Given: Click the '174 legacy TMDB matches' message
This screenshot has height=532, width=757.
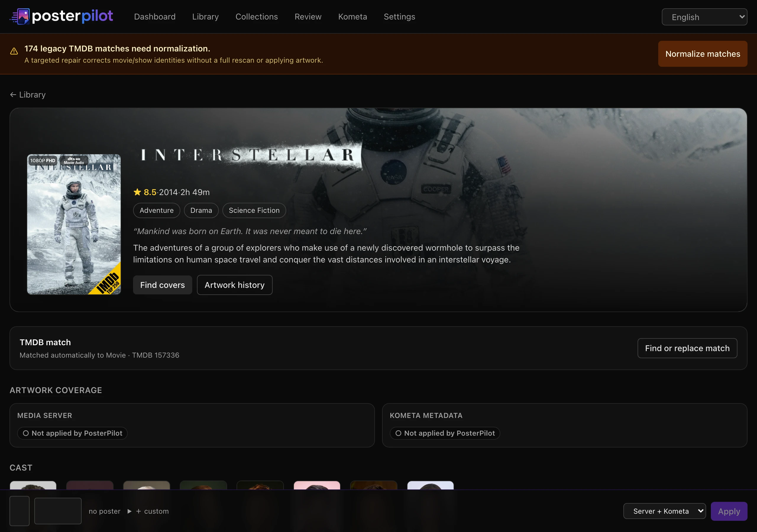Looking at the screenshot, I should click(x=117, y=48).
